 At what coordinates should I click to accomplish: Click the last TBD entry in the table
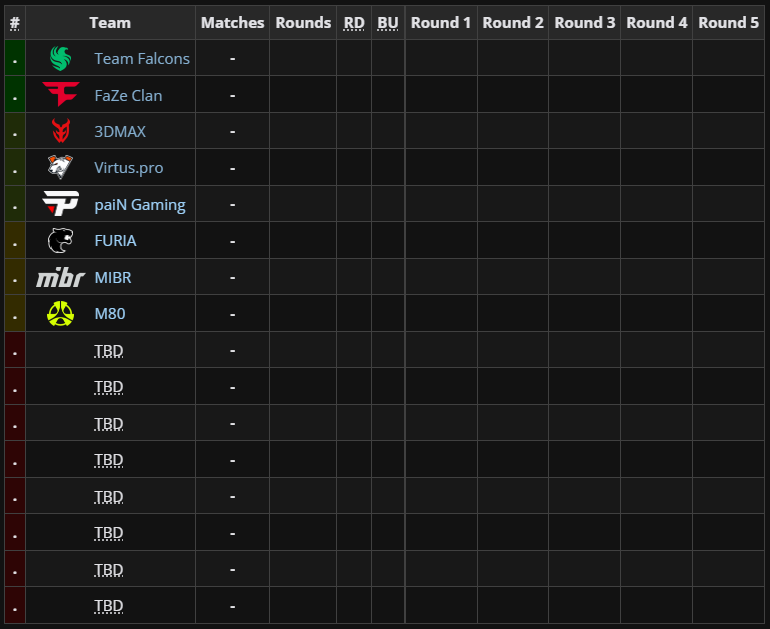pos(109,606)
